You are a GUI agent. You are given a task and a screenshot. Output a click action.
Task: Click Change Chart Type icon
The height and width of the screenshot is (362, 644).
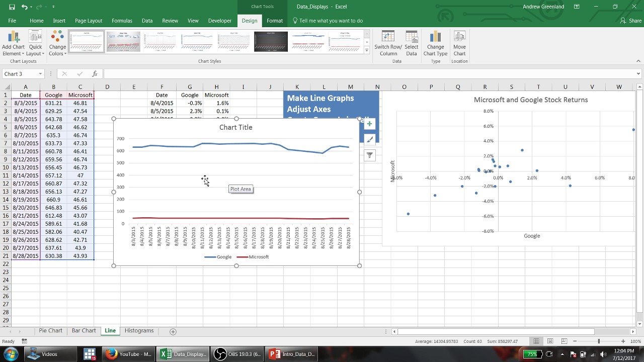coord(435,43)
